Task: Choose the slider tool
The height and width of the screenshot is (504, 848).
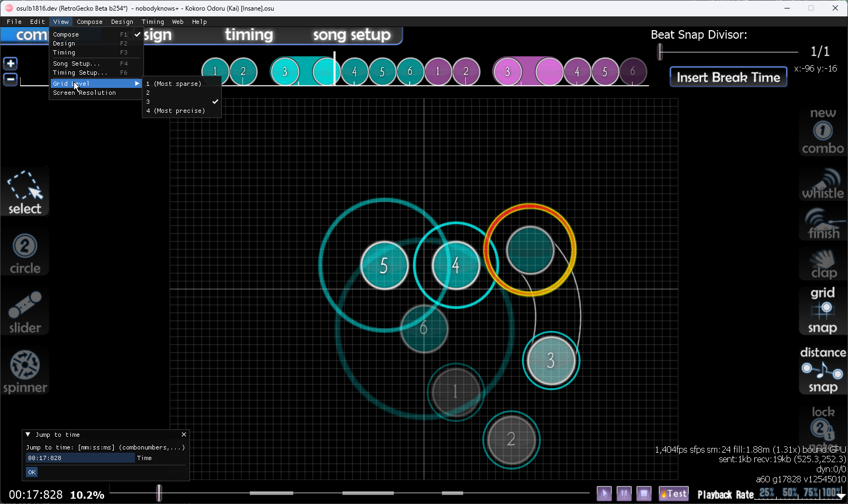Action: 25,312
